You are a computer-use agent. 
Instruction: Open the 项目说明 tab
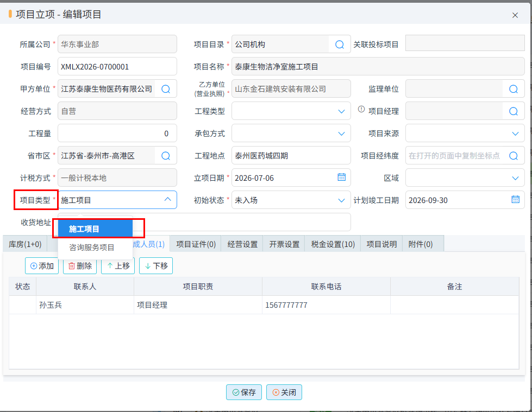point(381,244)
